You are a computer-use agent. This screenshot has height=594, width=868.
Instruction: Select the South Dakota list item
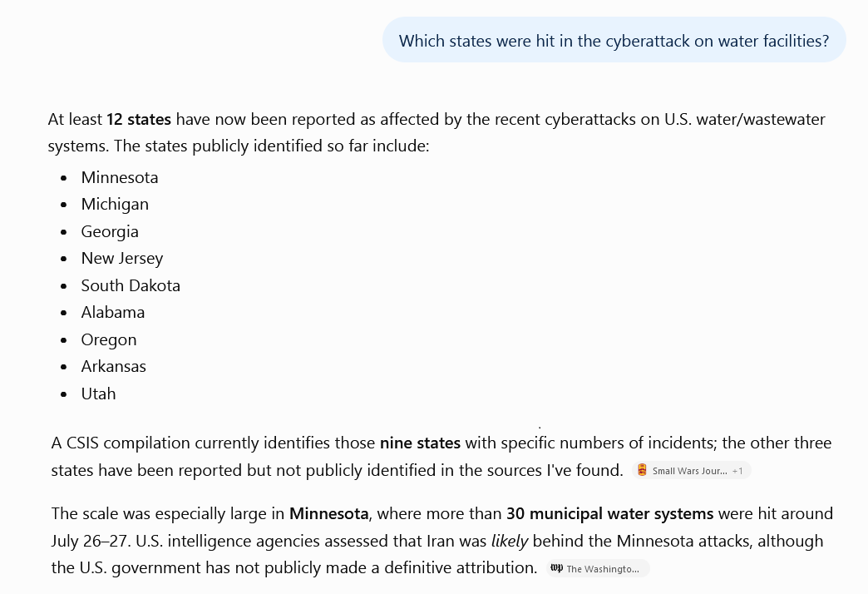[131, 285]
